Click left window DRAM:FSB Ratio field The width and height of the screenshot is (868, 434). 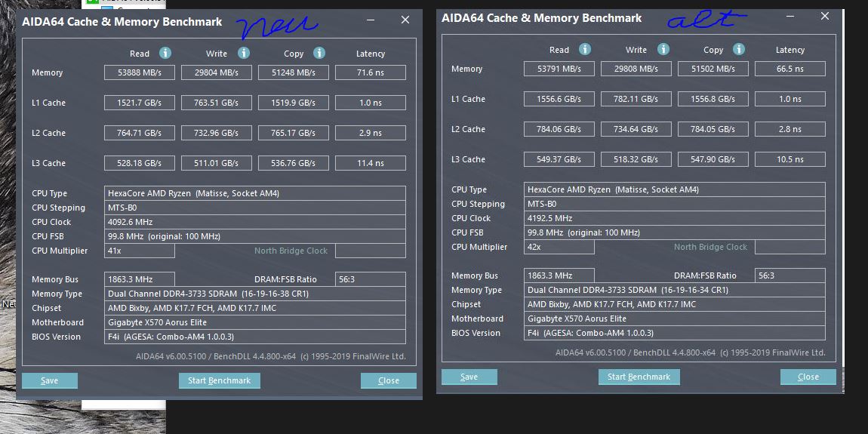coord(371,279)
